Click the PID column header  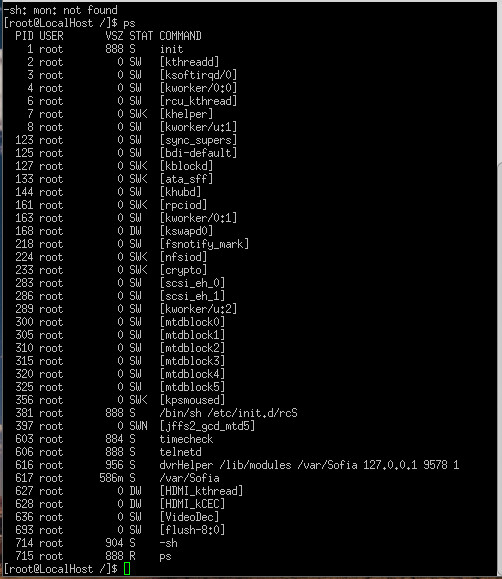(x=24, y=36)
